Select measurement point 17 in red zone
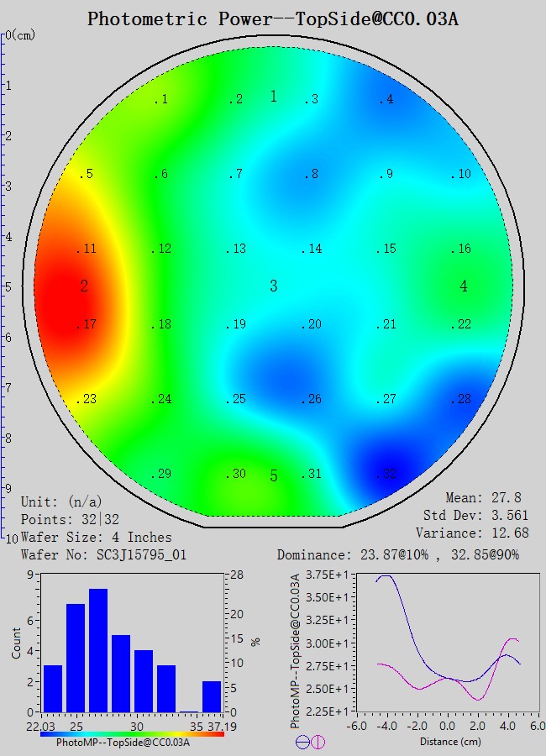 [x=87, y=325]
